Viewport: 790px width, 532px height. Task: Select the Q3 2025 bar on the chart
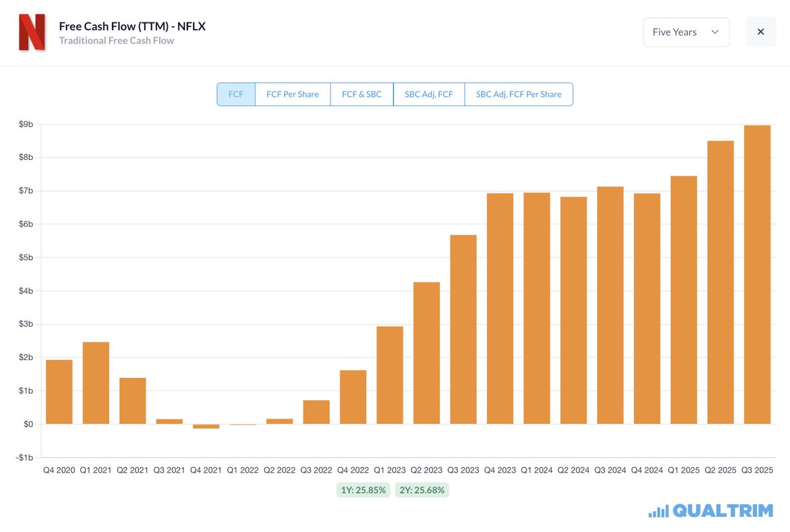coord(757,277)
